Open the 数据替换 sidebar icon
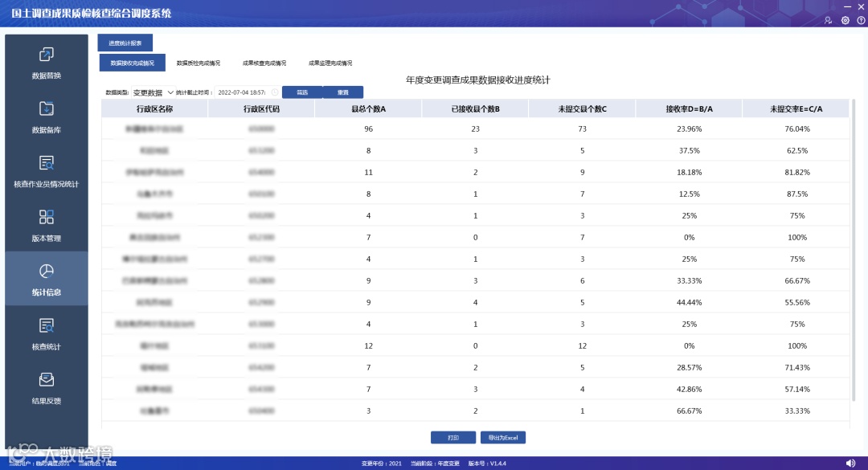 click(47, 55)
